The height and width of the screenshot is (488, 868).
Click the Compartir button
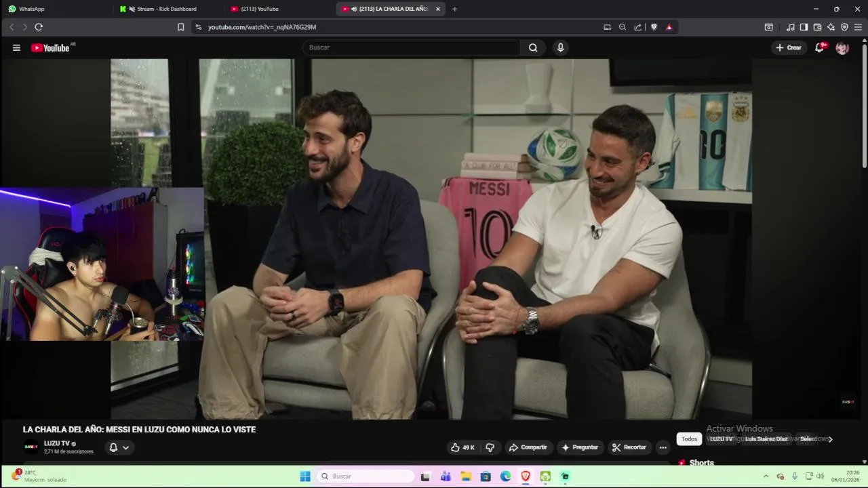(528, 447)
